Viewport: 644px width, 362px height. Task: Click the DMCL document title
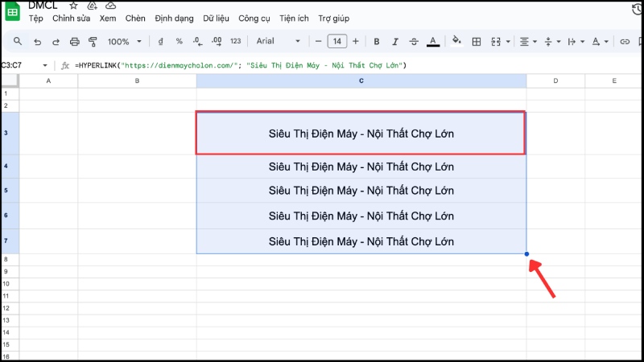(43, 6)
